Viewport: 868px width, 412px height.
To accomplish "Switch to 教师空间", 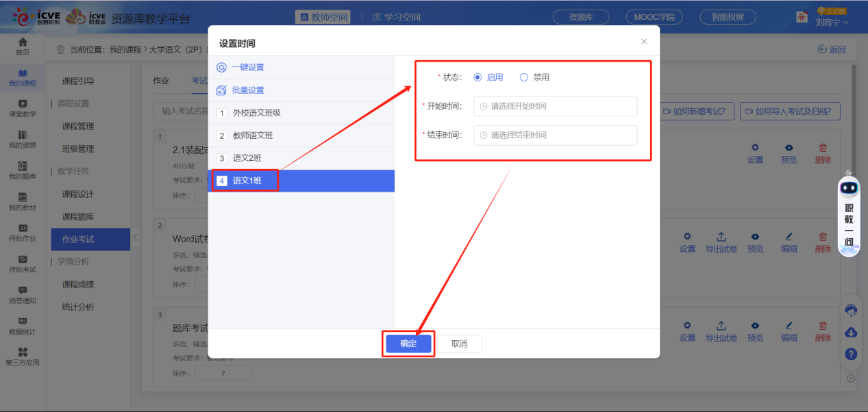I will coord(322,16).
